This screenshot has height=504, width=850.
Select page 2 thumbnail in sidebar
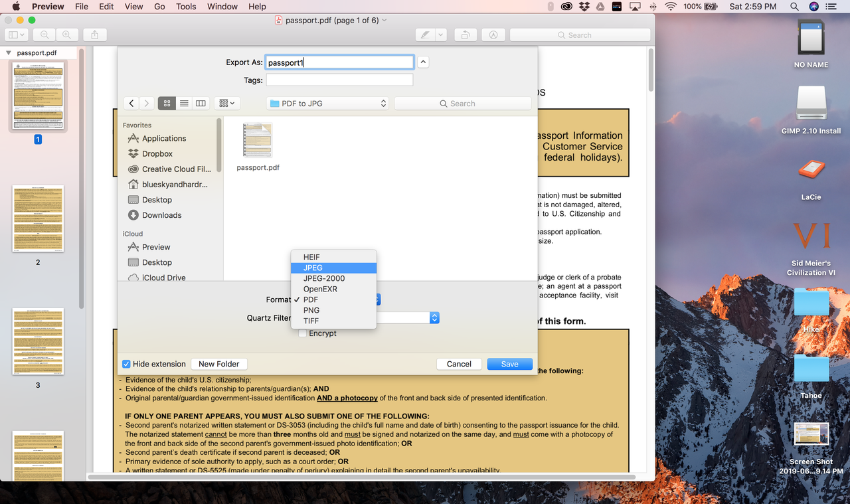point(38,218)
